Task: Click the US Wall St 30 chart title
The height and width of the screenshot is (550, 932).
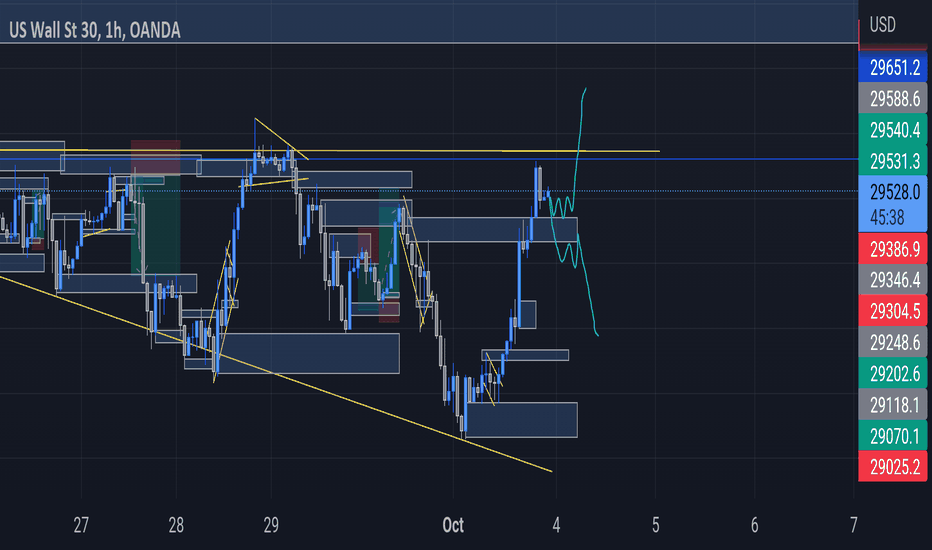Action: click(x=95, y=30)
